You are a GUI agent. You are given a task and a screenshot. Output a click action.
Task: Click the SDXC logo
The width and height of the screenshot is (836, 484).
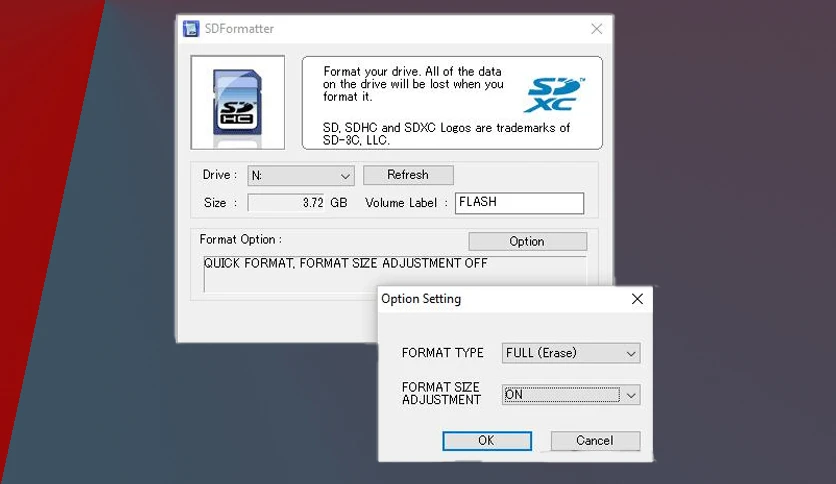554,95
